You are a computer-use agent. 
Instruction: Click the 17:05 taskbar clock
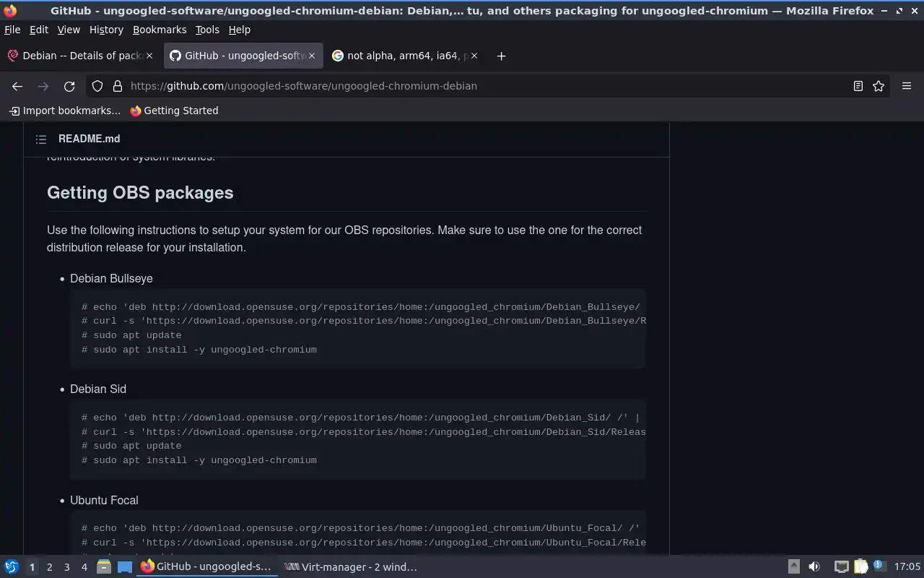[907, 567]
